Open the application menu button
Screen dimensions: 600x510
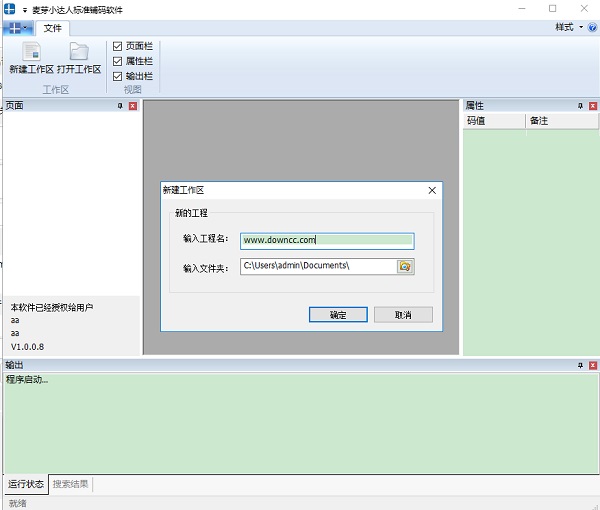tap(18, 28)
